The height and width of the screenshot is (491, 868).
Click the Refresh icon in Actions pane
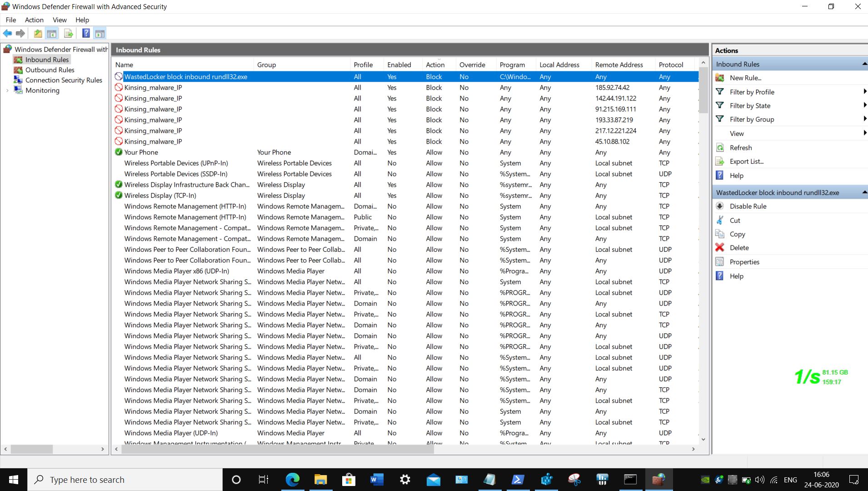tap(720, 148)
